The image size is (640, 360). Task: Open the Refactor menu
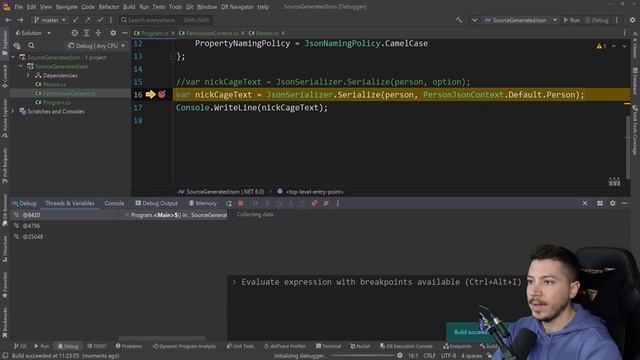109,7
